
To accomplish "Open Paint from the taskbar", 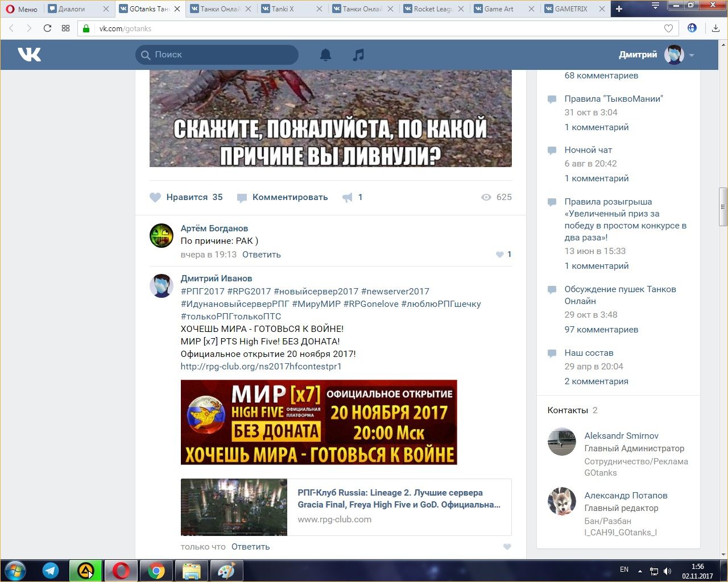I will [x=226, y=571].
